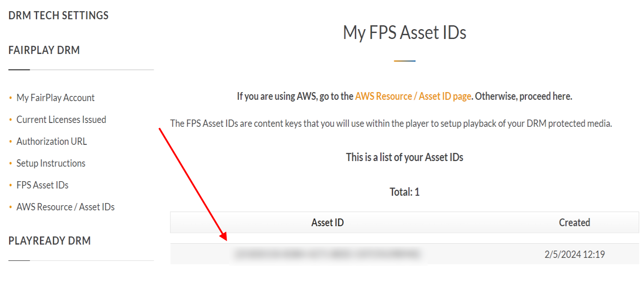This screenshot has height=281, width=644.
Task: Click the PLAYREADY DRM section heading
Action: tap(50, 241)
